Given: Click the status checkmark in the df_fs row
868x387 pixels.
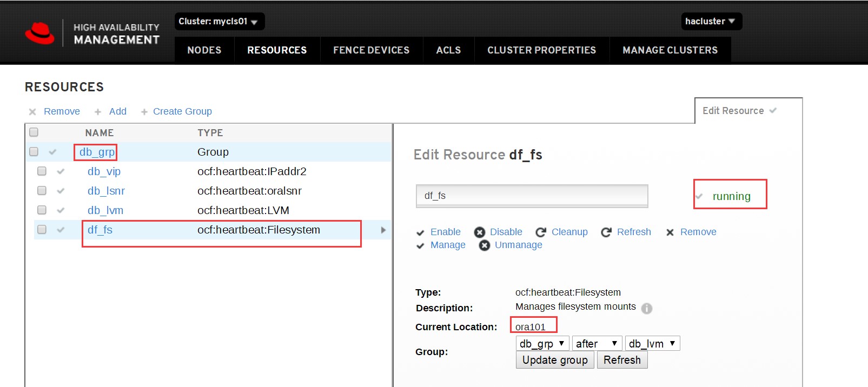Looking at the screenshot, I should [x=61, y=230].
